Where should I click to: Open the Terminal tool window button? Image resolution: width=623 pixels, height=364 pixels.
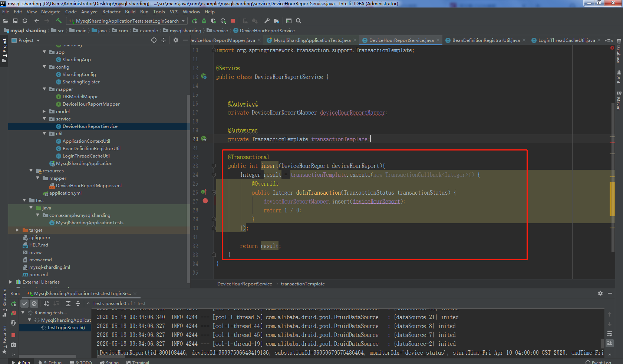138,362
